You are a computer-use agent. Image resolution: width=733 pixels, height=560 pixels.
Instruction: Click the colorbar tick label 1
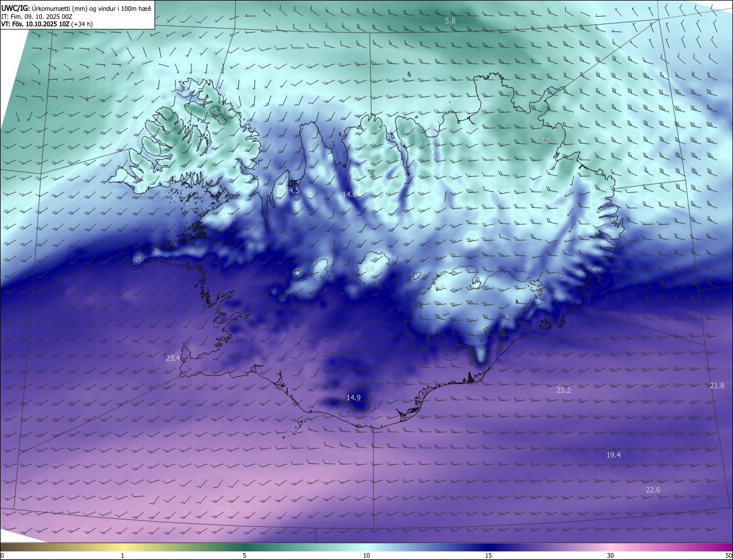[123, 555]
